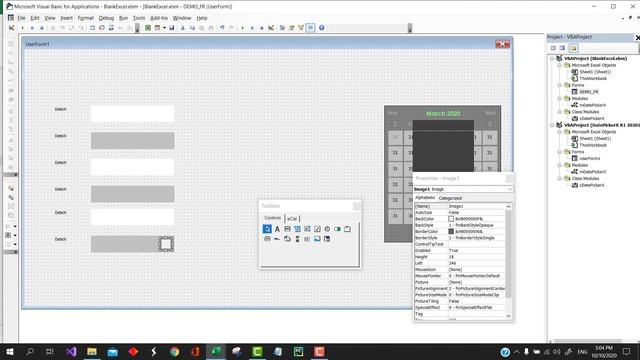Open File Explorer from taskbar

(92, 351)
